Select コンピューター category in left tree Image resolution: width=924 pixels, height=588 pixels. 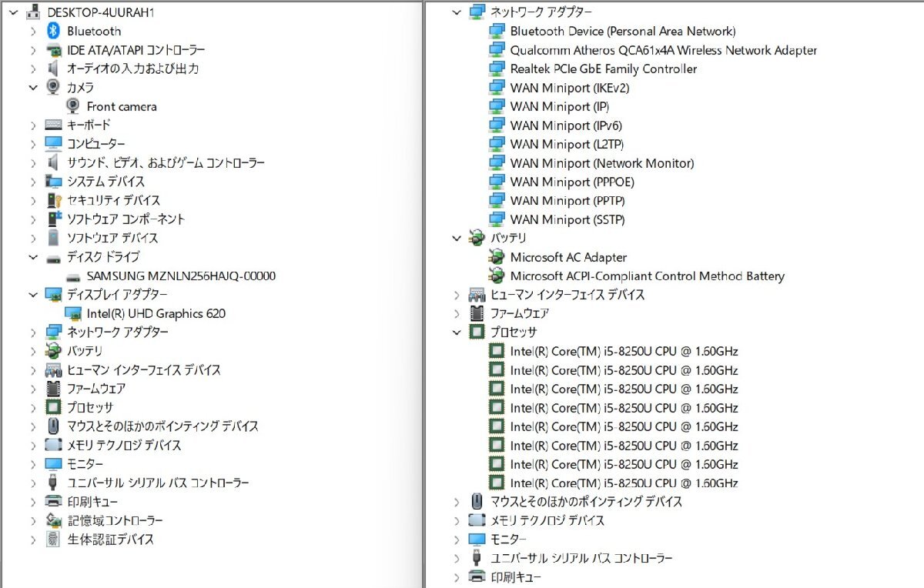click(x=95, y=144)
